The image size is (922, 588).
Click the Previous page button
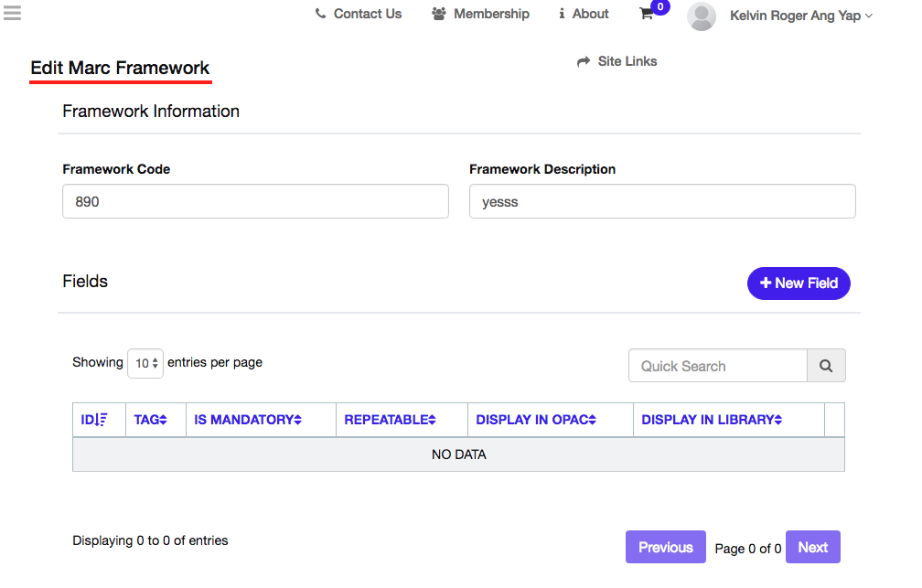point(665,548)
